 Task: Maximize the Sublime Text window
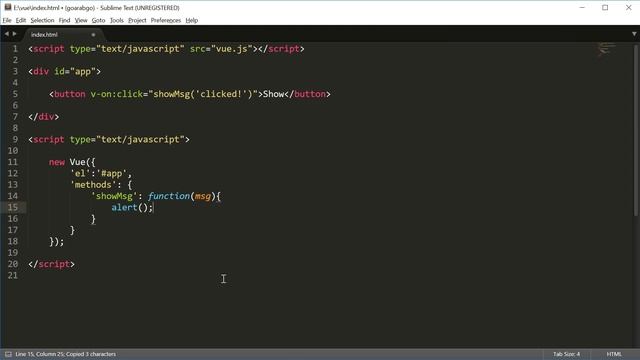pyautogui.click(x=605, y=7)
